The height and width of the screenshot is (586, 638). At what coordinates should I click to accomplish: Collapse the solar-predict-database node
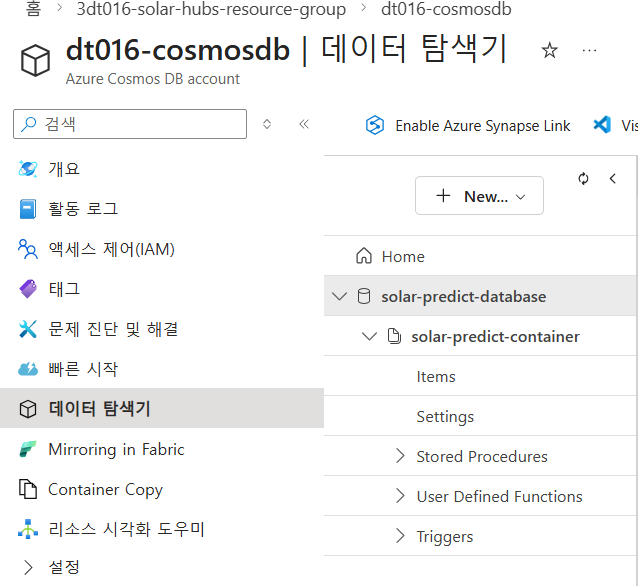[340, 297]
